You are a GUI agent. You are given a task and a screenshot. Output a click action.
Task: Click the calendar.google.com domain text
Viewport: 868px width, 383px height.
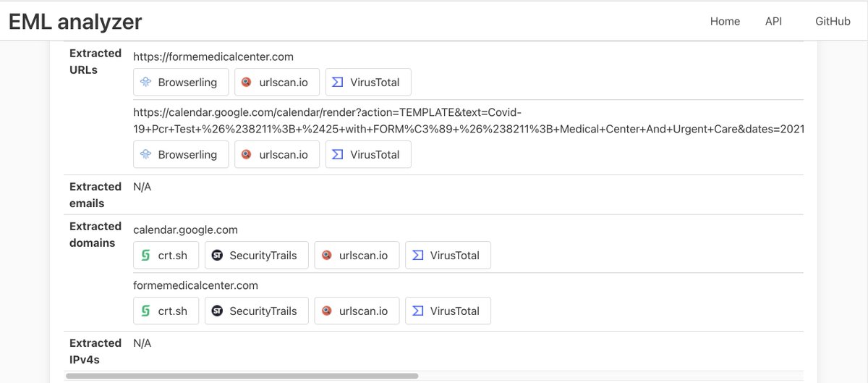tap(186, 230)
